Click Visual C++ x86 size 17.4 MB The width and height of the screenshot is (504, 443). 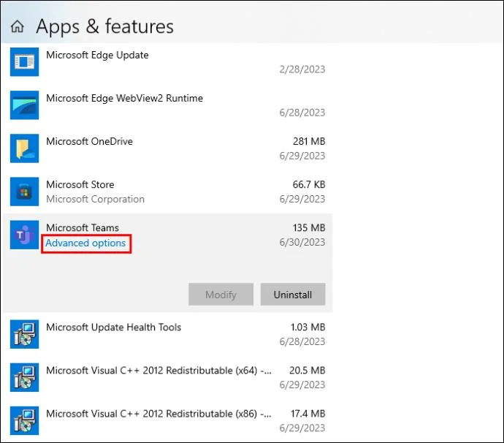pos(308,414)
